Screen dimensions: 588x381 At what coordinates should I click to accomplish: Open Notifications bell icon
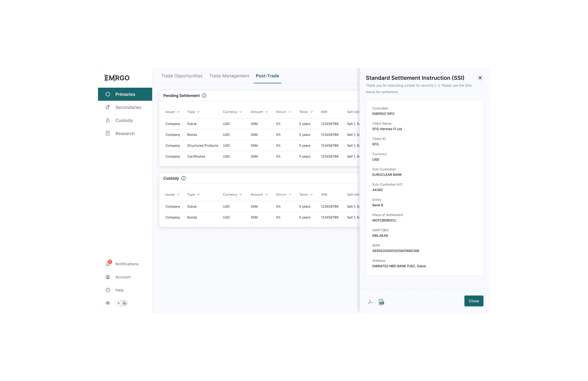pos(108,264)
